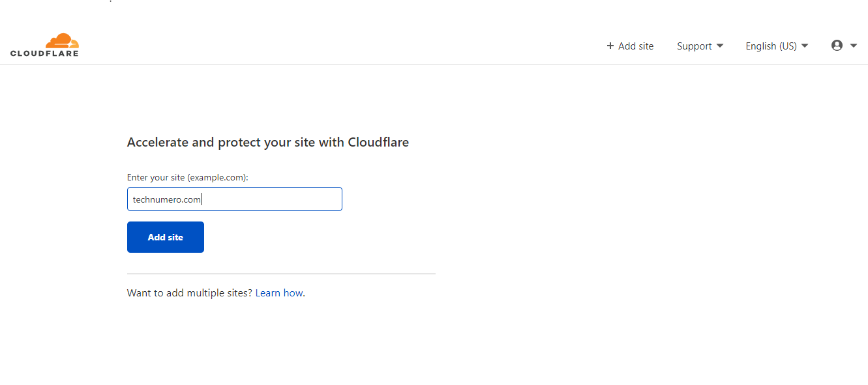Open the Support menu label
This screenshot has width=868, height=385.
pos(694,46)
